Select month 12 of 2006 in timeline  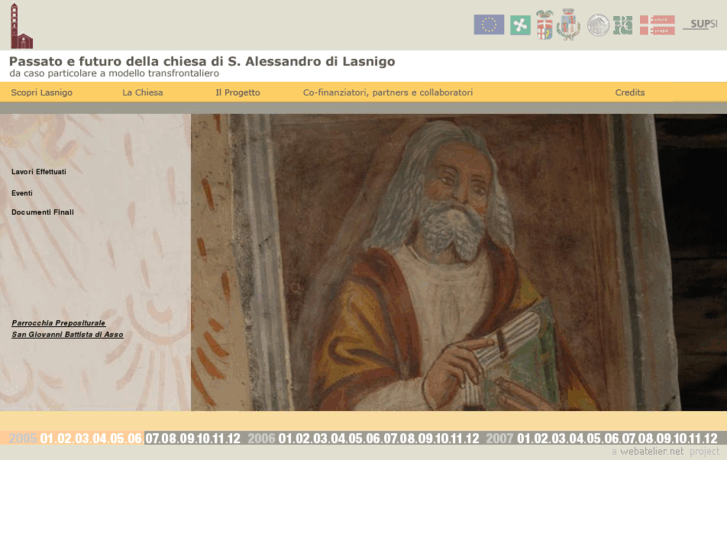tap(472, 438)
